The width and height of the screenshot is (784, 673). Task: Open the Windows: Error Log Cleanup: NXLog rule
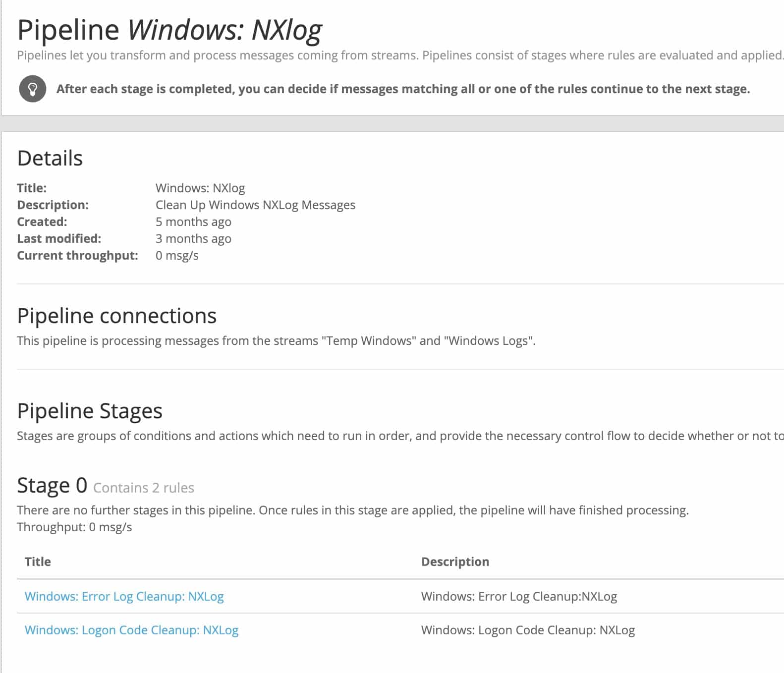[x=124, y=596]
